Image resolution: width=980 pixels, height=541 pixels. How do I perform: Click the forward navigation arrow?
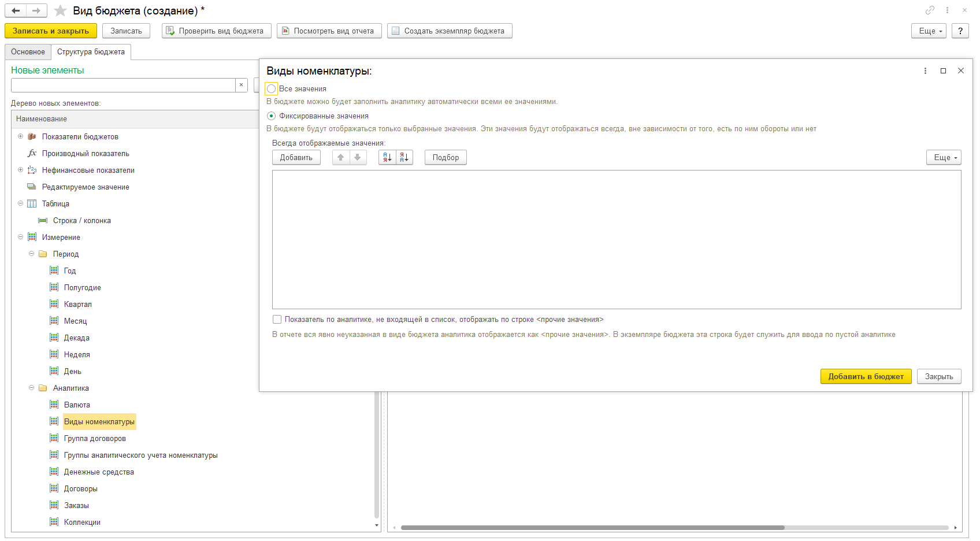[36, 10]
